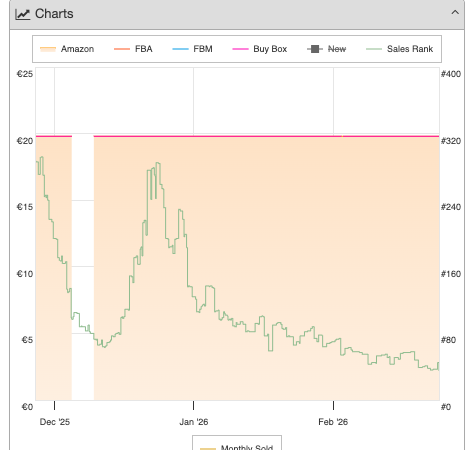This screenshot has width=474, height=450.
Task: Click the €20 price axis label
Action: pos(25,141)
